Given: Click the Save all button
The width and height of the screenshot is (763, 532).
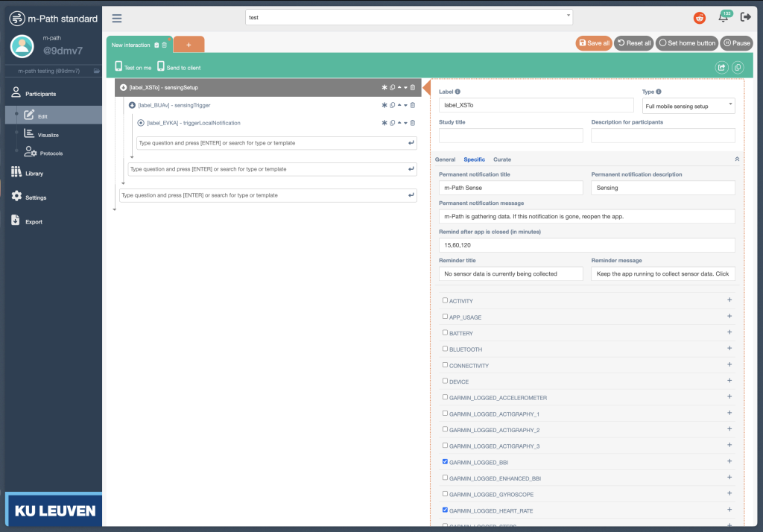Looking at the screenshot, I should coord(593,43).
